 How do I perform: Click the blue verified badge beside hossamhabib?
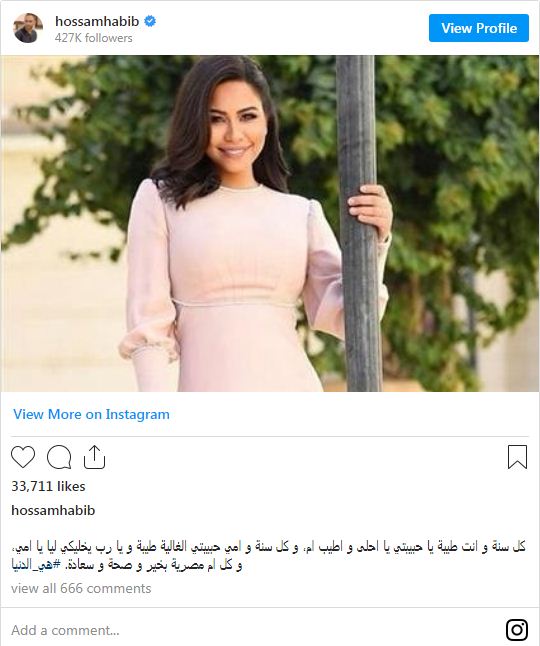tap(150, 21)
